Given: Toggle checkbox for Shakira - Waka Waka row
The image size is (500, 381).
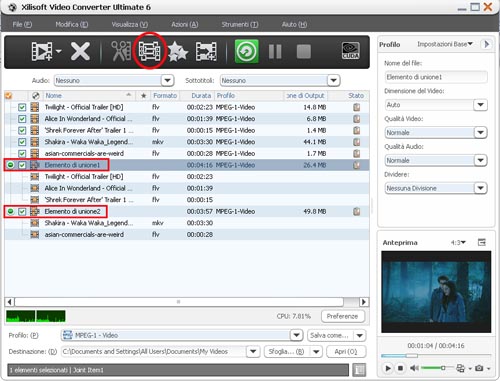Looking at the screenshot, I should point(22,142).
